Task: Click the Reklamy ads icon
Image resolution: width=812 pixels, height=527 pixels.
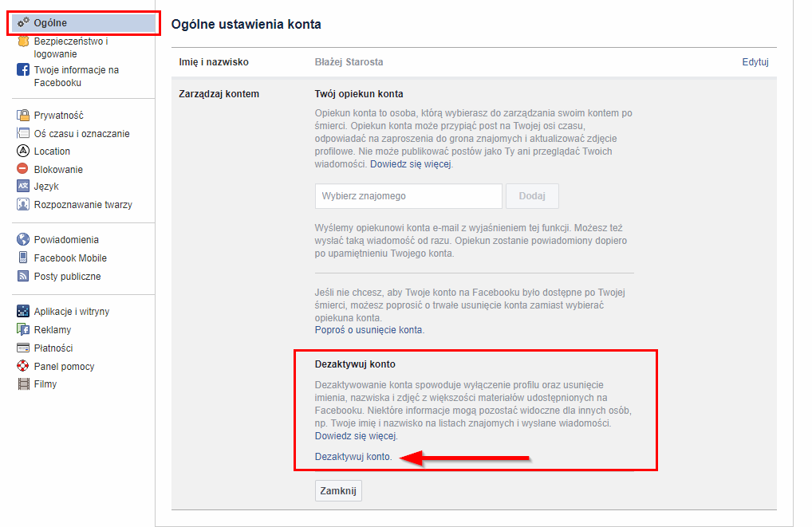Action: 23,329
